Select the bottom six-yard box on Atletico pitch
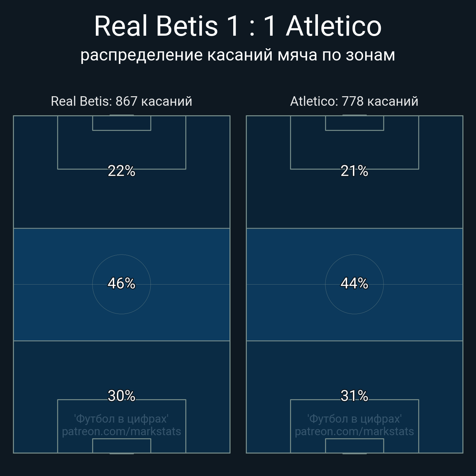476x476 pixels. 354,446
